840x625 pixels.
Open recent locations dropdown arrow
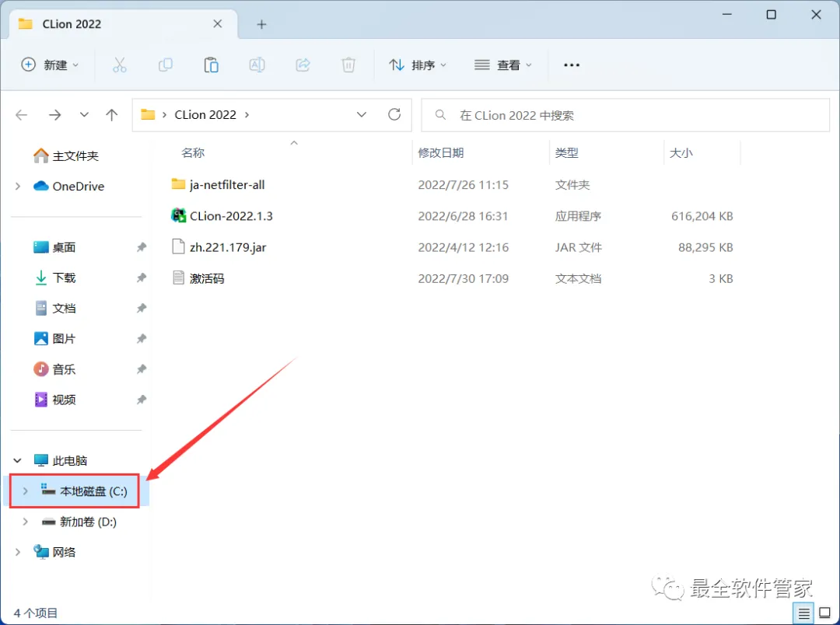[x=84, y=114]
